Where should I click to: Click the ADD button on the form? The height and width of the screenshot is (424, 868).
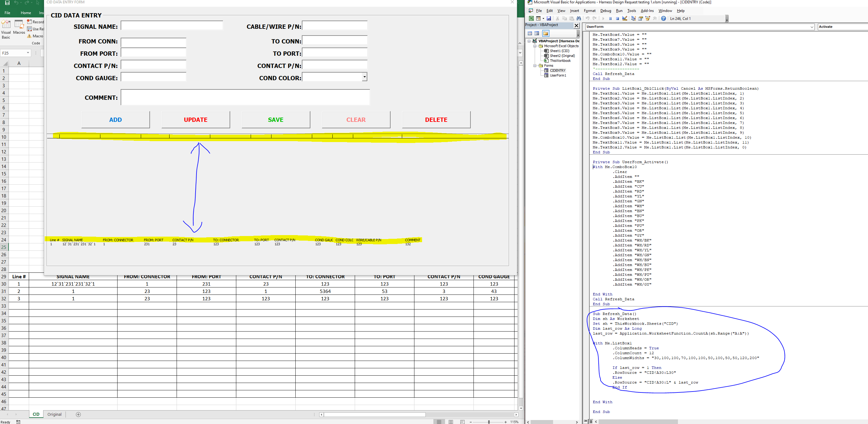click(x=116, y=120)
